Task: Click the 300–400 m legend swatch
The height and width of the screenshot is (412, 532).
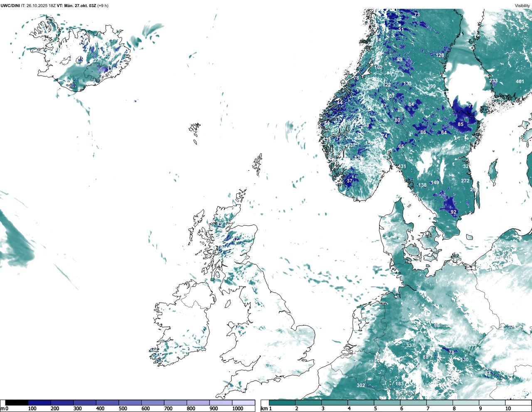Action: point(85,402)
